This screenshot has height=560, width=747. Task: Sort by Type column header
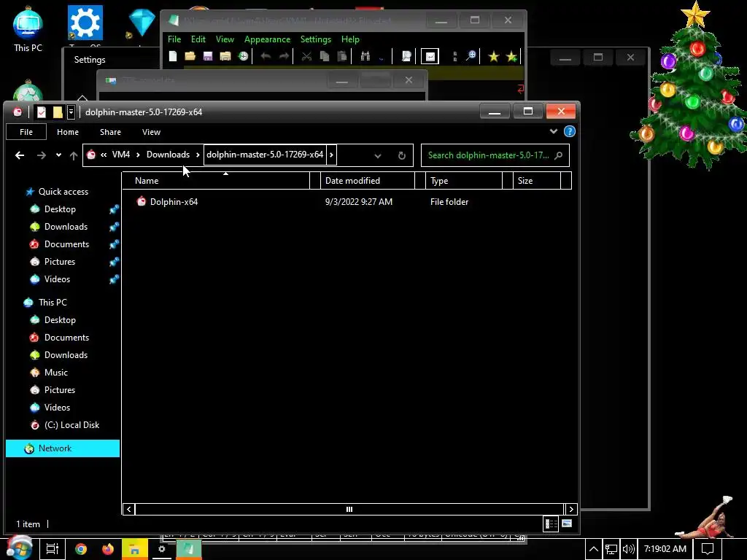pos(464,181)
